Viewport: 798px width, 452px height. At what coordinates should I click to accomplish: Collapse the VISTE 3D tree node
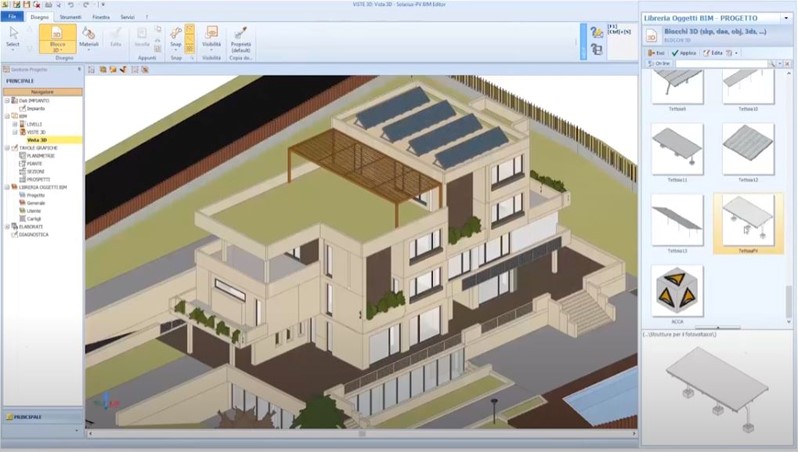click(x=15, y=132)
